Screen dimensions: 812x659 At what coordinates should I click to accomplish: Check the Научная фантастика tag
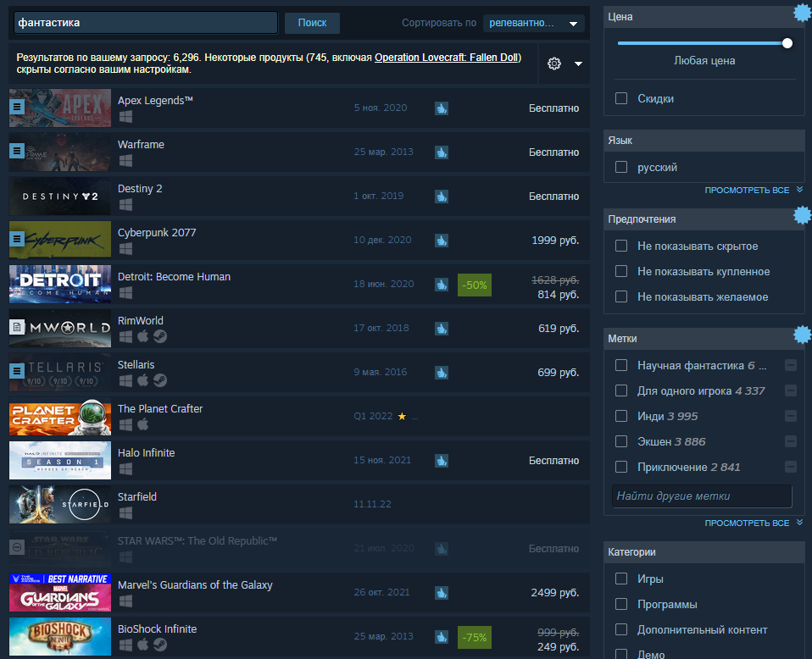coord(621,365)
